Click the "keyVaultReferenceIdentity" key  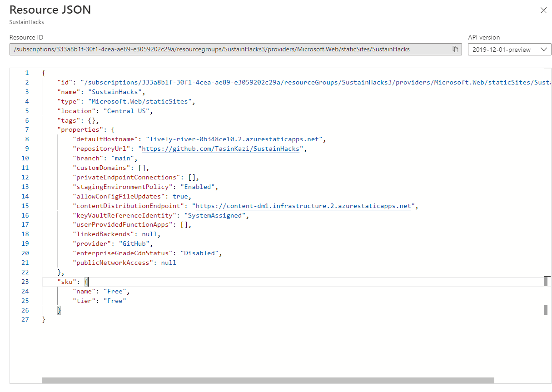[x=124, y=215]
